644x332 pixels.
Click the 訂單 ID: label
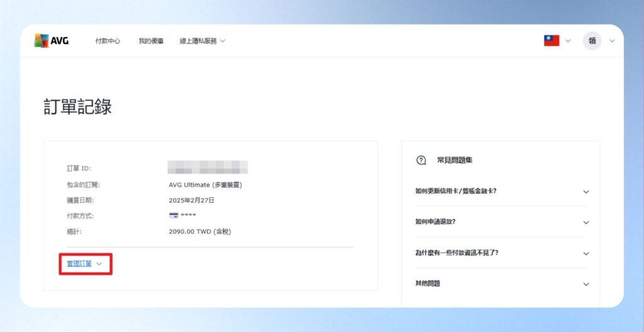tap(79, 169)
